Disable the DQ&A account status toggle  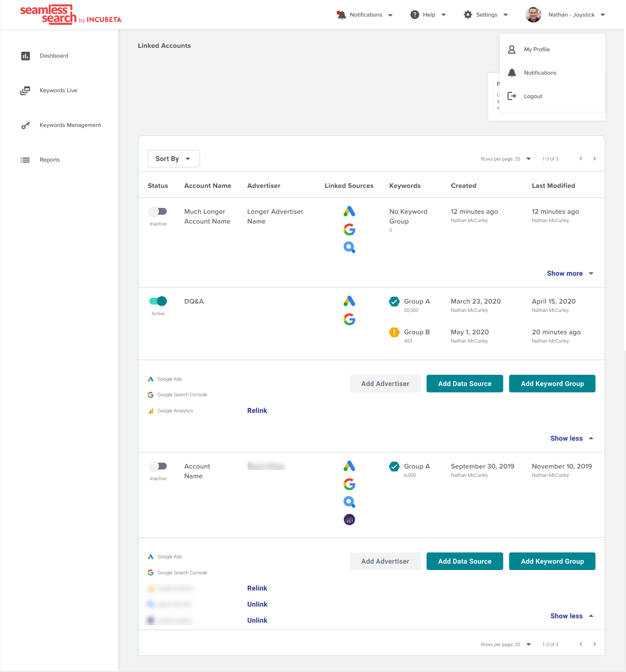point(158,301)
